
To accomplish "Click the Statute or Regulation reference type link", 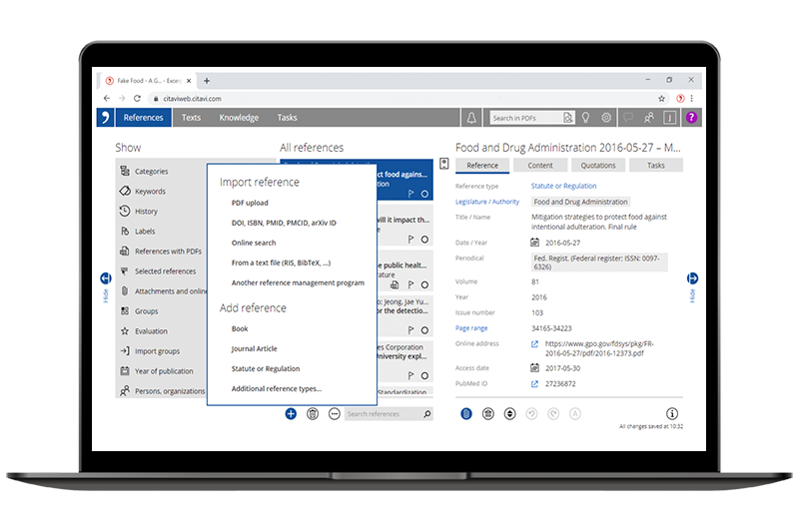I will (x=563, y=186).
